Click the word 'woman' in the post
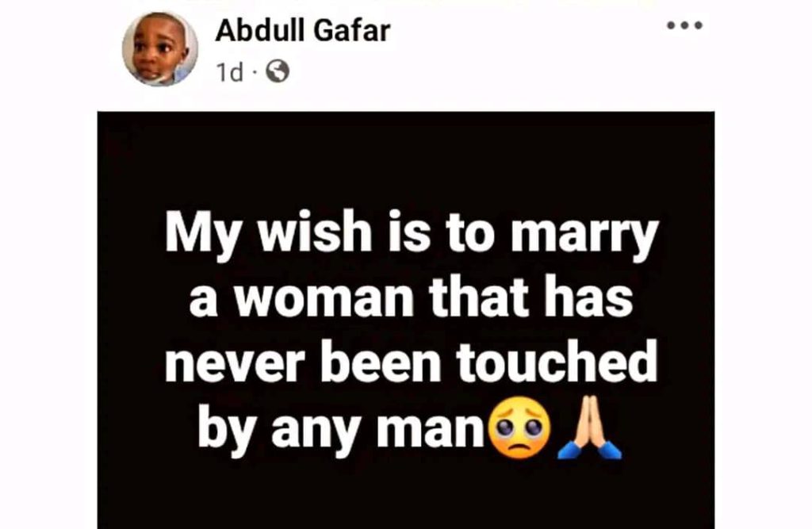Viewport: 812px width, 529px height. 324,300
